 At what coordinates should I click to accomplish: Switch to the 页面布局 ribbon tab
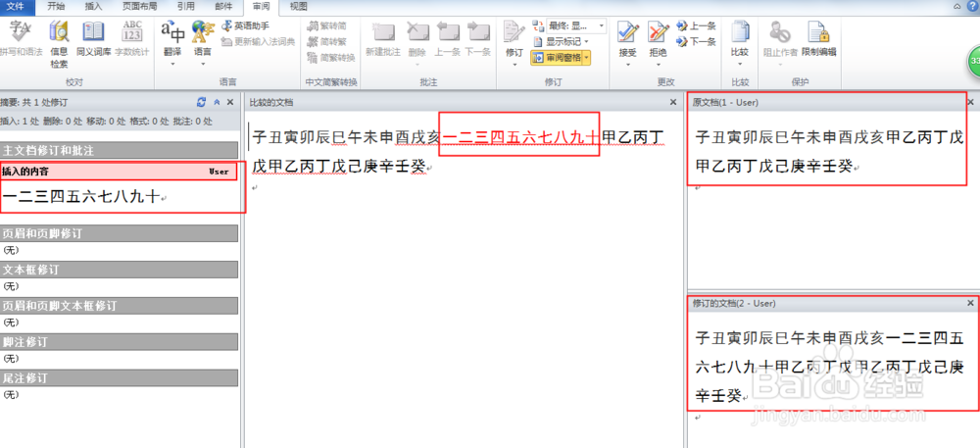(x=139, y=7)
